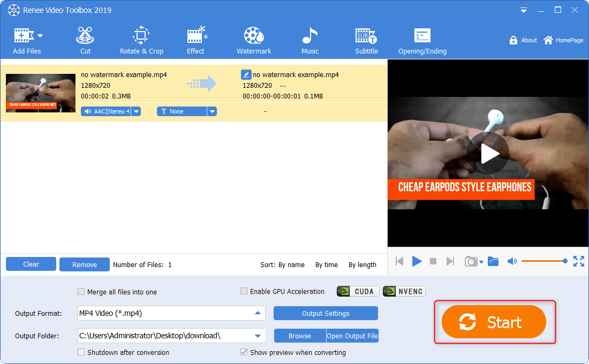The image size is (589, 364).
Task: Open the Output Folder path dropdown
Action: 258,336
